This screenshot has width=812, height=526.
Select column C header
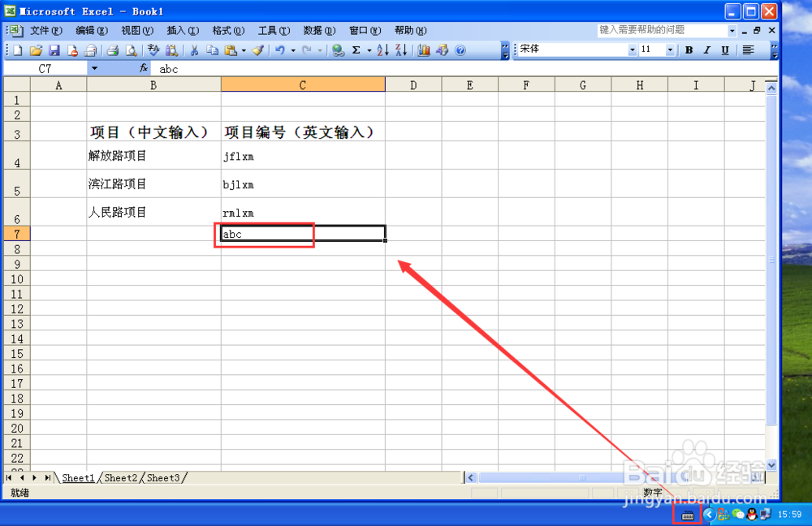pos(303,85)
